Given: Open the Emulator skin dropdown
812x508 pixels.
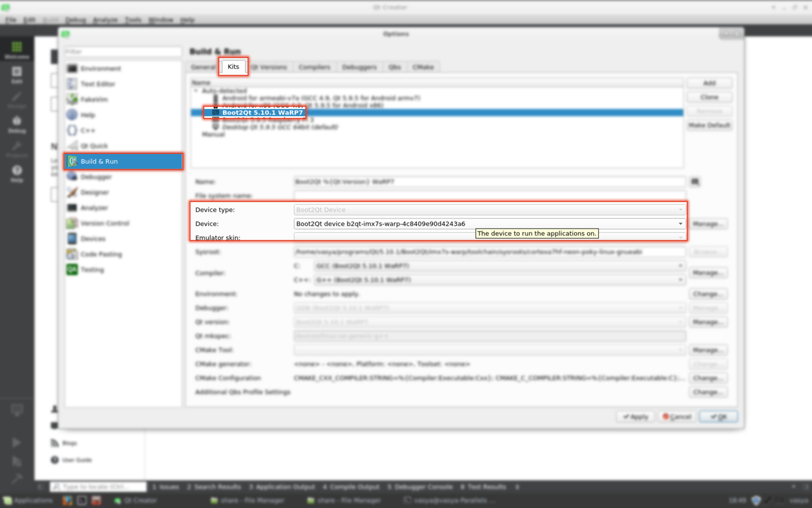Looking at the screenshot, I should (x=489, y=238).
